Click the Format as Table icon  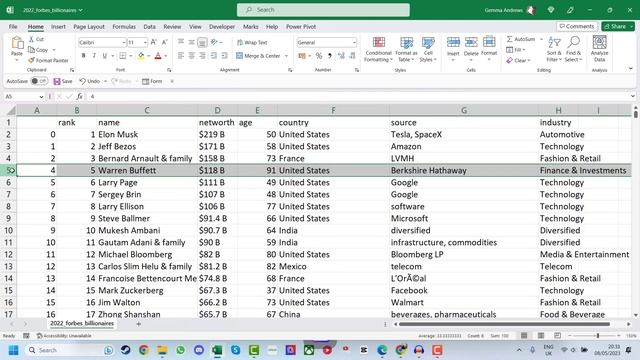(406, 42)
